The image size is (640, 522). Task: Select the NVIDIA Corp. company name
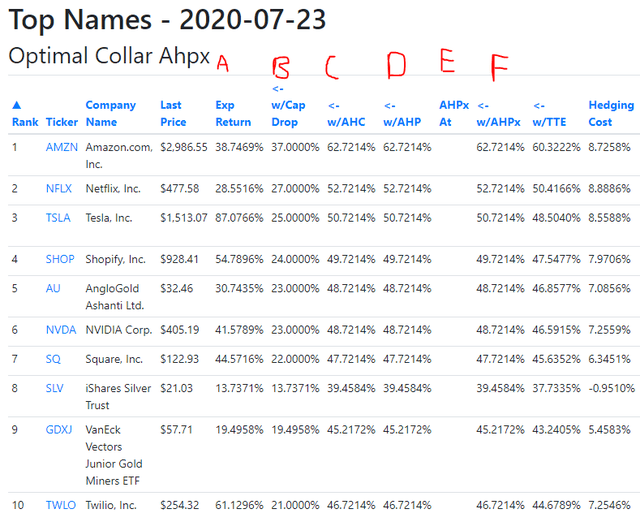(x=119, y=330)
